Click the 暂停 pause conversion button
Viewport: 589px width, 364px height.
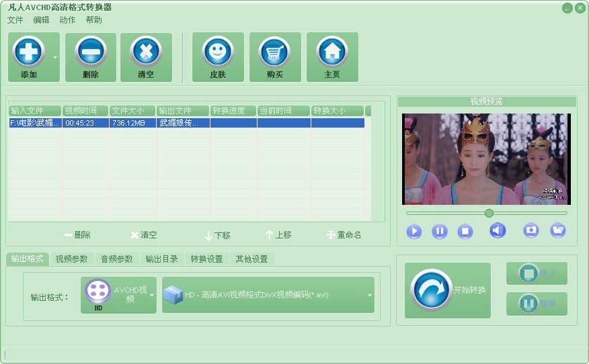(x=537, y=304)
